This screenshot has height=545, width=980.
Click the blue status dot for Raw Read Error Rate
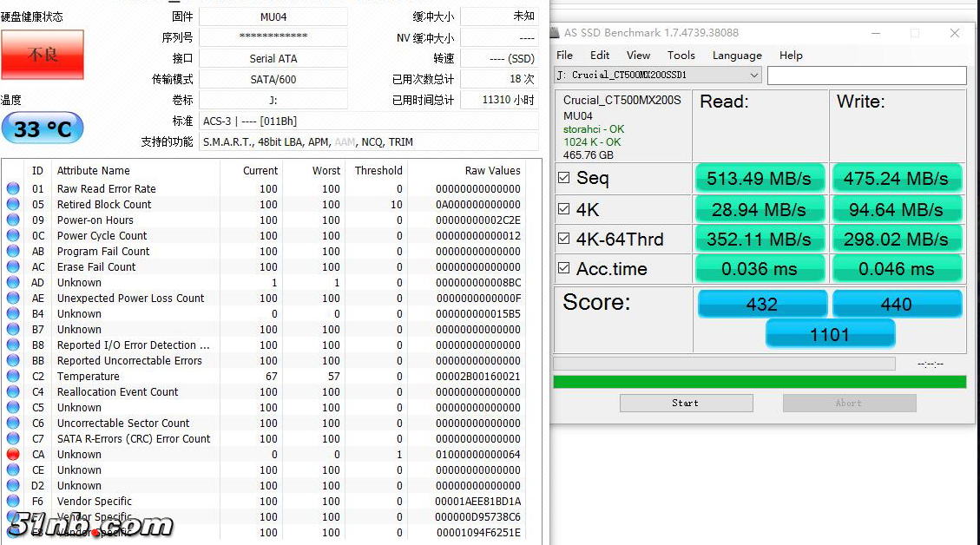coord(13,188)
